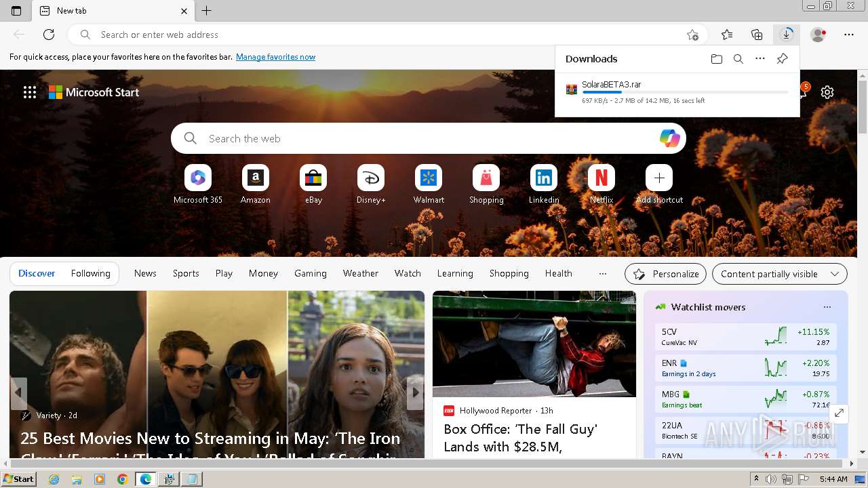This screenshot has height=488, width=868.
Task: Open Box Office Fall Guy article
Action: (x=520, y=438)
